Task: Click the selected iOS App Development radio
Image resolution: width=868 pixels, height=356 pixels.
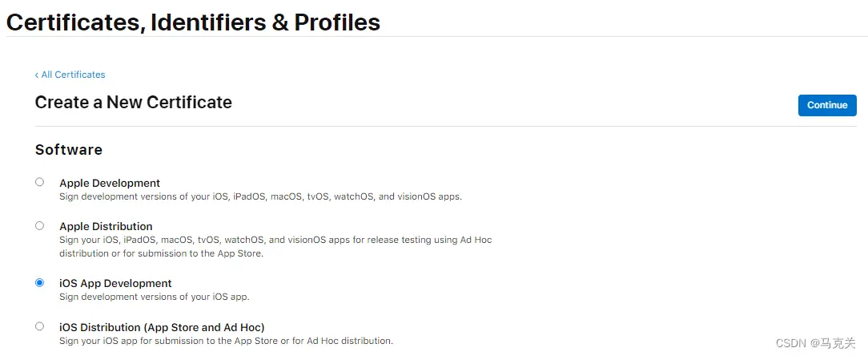Action: pos(39,282)
